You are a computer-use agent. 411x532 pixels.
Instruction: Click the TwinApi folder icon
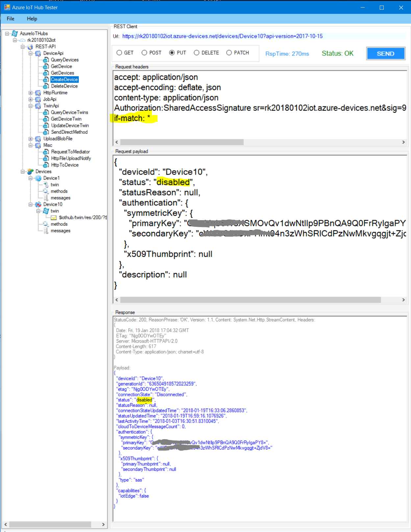(x=38, y=106)
